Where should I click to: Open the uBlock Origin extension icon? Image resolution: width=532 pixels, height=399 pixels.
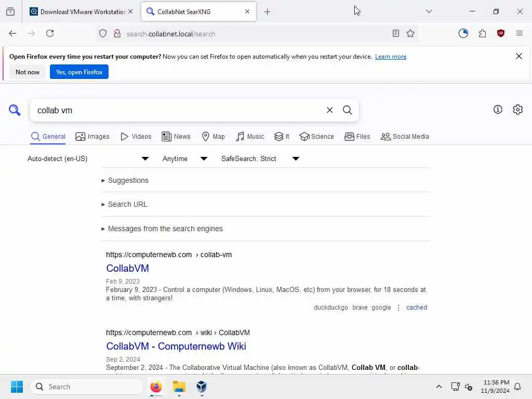pyautogui.click(x=501, y=33)
